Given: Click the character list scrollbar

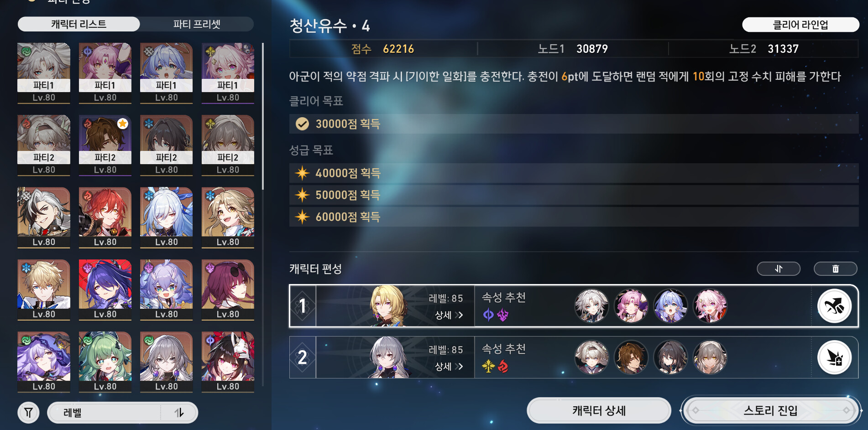Looking at the screenshot, I should pos(263,116).
